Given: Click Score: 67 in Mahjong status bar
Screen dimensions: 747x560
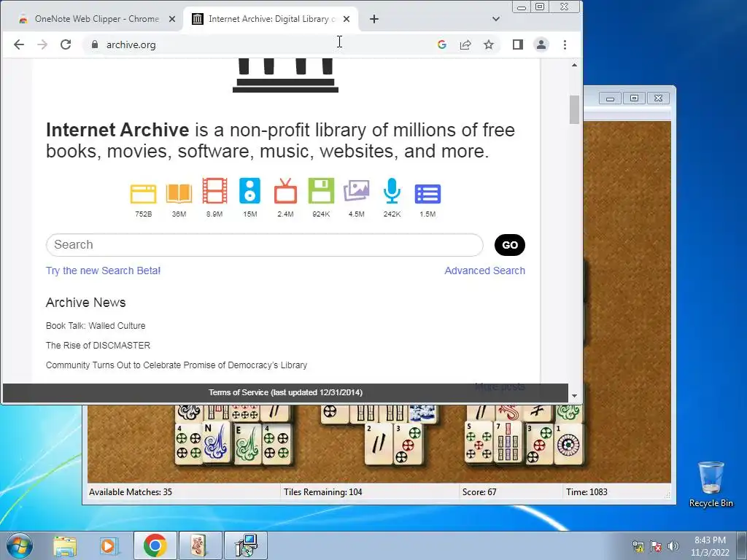Looking at the screenshot, I should 479,492.
